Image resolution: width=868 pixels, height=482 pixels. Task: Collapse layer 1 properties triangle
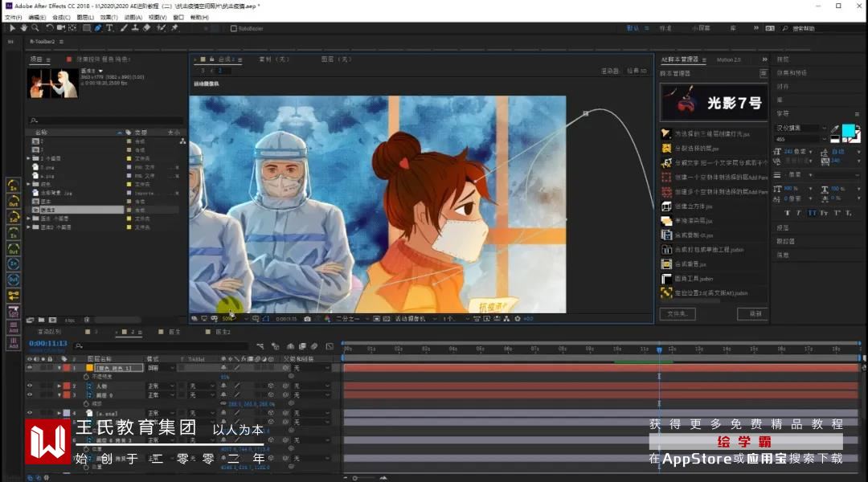[x=59, y=367]
